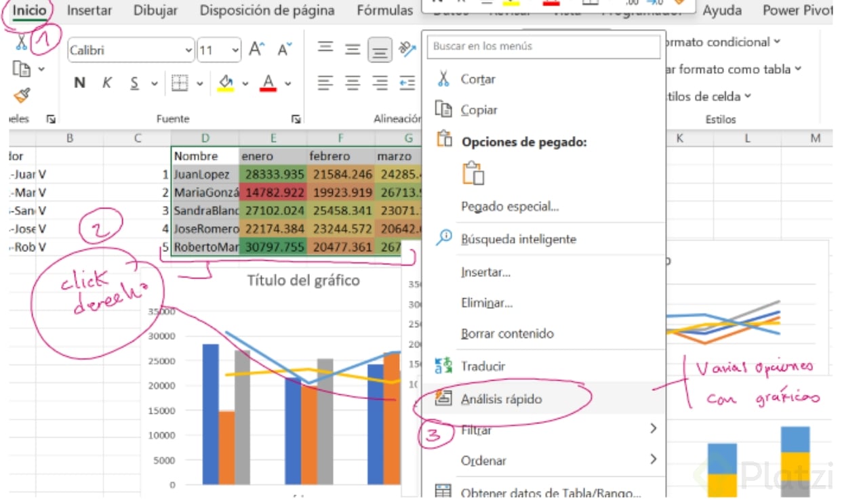The width and height of the screenshot is (842, 504).
Task: Toggle bold with the N button
Action: coord(79,83)
